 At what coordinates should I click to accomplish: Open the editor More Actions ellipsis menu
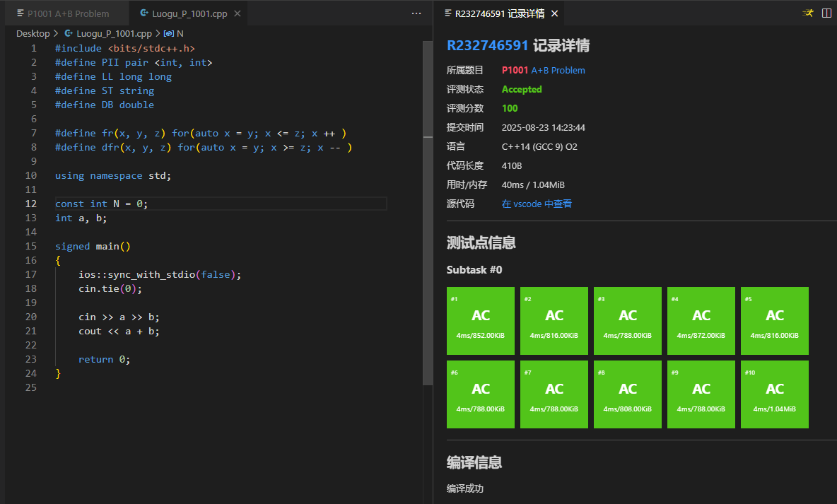pyautogui.click(x=416, y=13)
